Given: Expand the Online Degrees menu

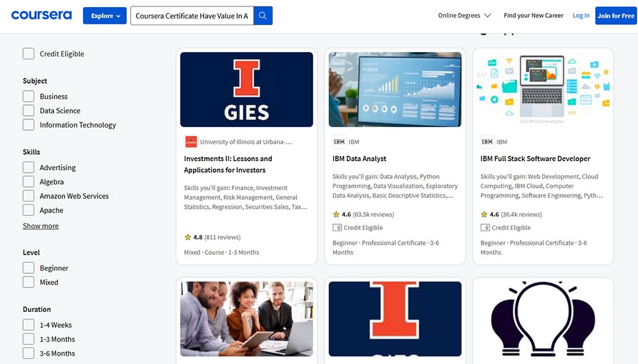Looking at the screenshot, I should click(x=464, y=15).
